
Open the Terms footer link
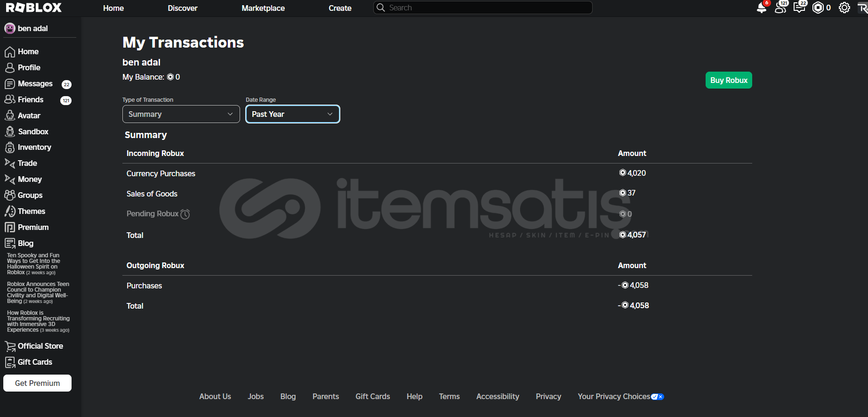point(450,397)
